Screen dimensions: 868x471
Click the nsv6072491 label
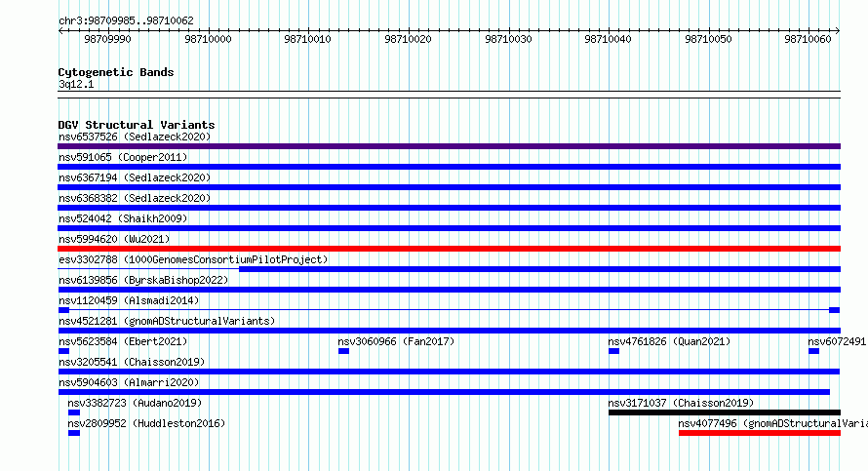click(838, 341)
